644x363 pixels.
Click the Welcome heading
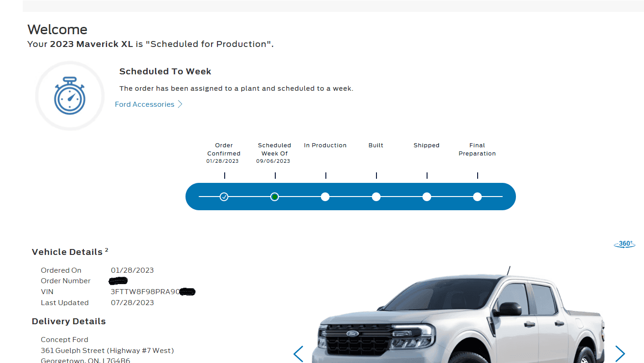pos(57,30)
